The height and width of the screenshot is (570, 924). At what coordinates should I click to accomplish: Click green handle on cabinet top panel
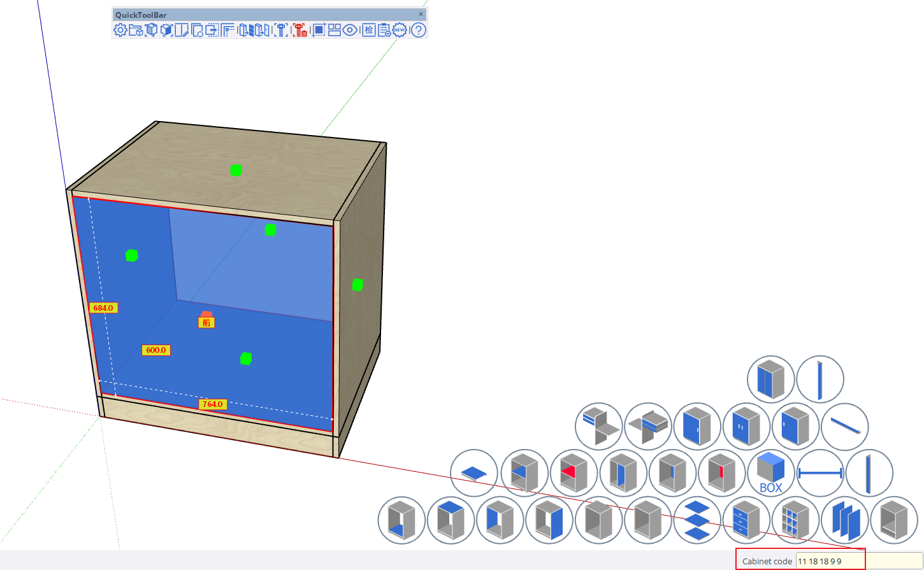pos(236,170)
